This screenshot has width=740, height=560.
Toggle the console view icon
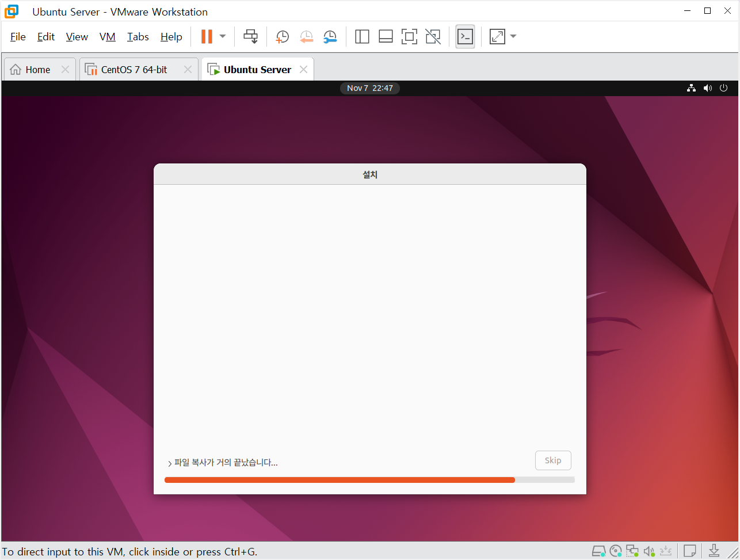click(465, 36)
